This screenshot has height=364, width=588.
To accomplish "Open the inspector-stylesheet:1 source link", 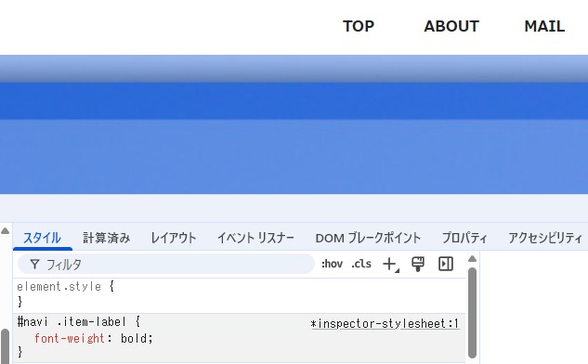I will [x=385, y=323].
